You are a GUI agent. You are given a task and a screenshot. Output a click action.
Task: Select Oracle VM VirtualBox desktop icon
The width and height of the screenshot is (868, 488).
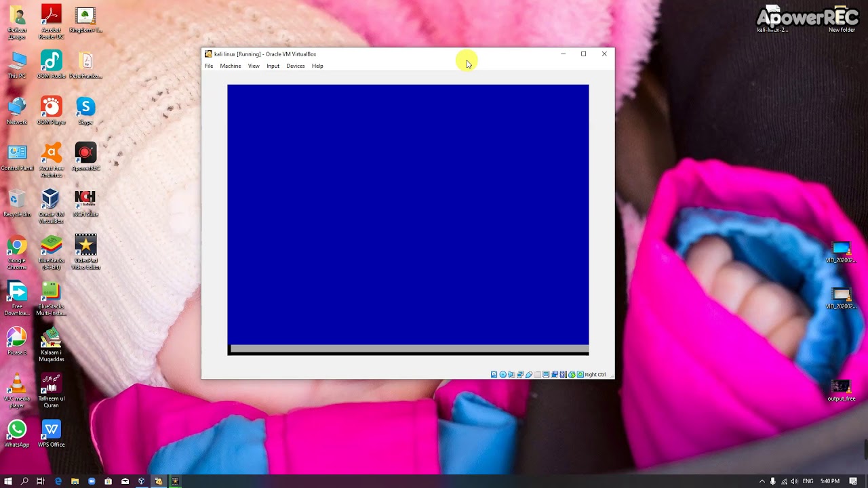(52, 206)
